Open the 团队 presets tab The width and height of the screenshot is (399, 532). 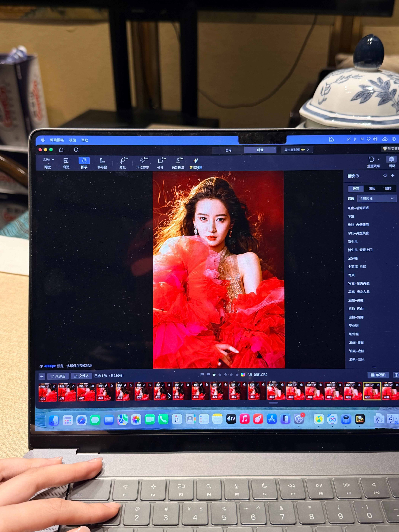click(x=372, y=189)
